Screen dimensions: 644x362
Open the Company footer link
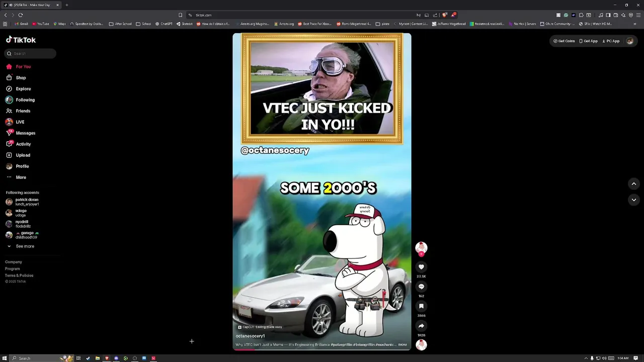pos(14,262)
